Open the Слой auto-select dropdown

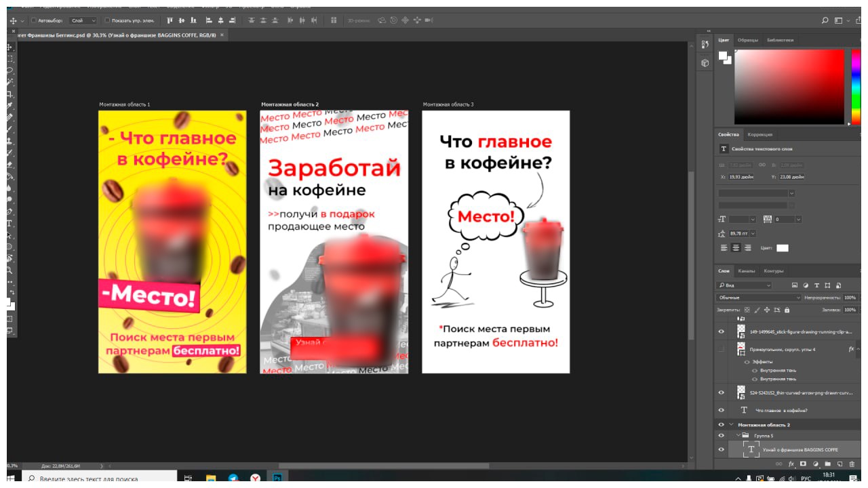pos(83,20)
